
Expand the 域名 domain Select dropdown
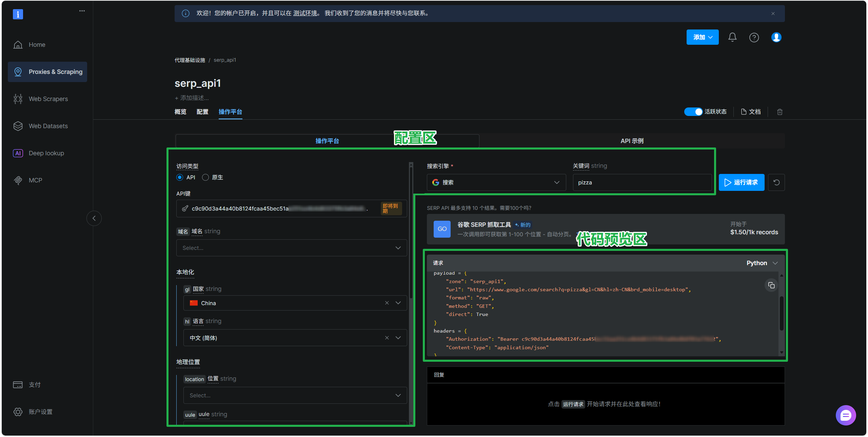pos(291,248)
